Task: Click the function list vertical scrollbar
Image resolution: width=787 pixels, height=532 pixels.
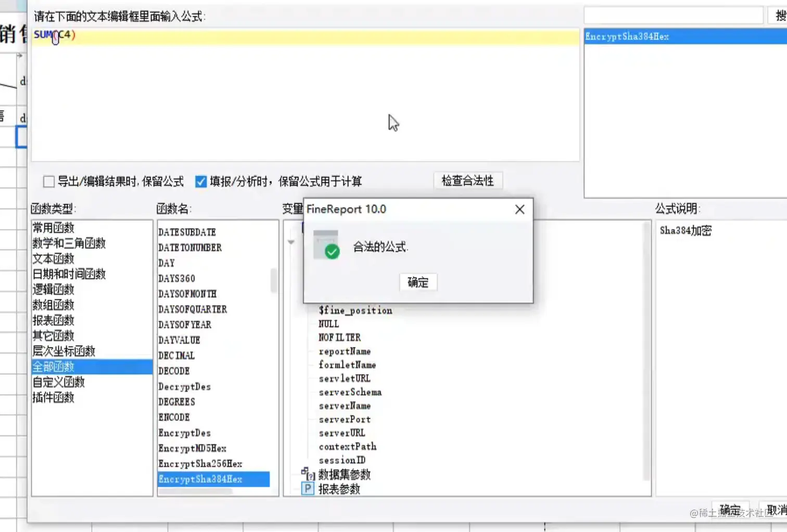Action: [x=274, y=281]
